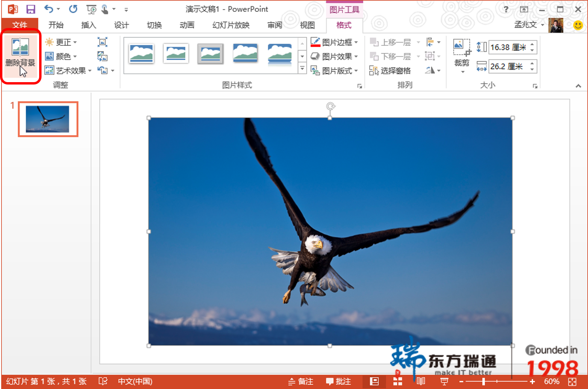This screenshot has width=588, height=389.
Task: Click zoom out minus button
Action: tap(461, 382)
